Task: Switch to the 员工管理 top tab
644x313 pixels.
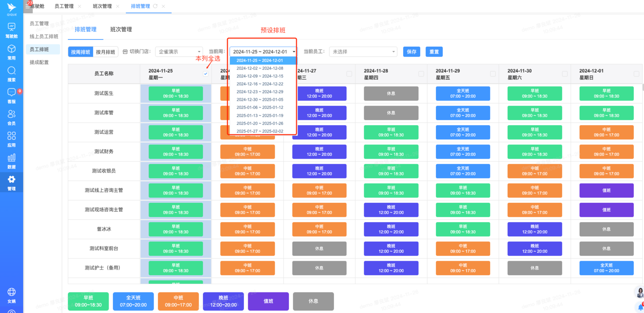Action: [x=64, y=6]
